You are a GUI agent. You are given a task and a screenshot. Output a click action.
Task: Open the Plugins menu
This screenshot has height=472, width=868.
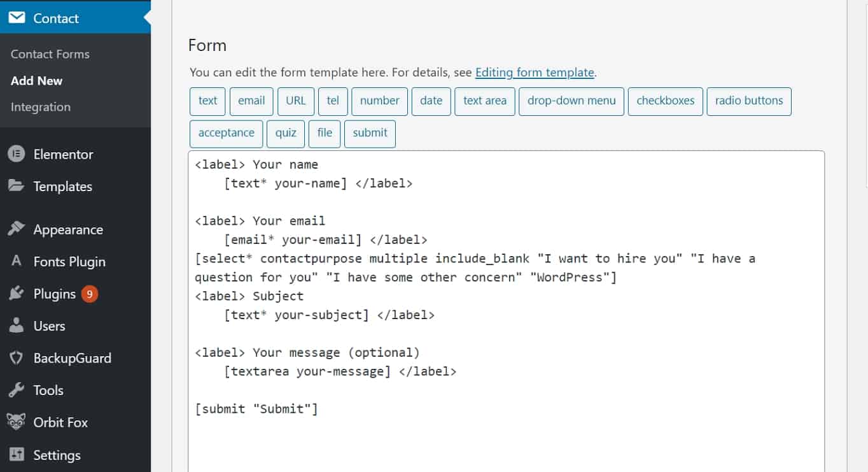click(x=75, y=294)
